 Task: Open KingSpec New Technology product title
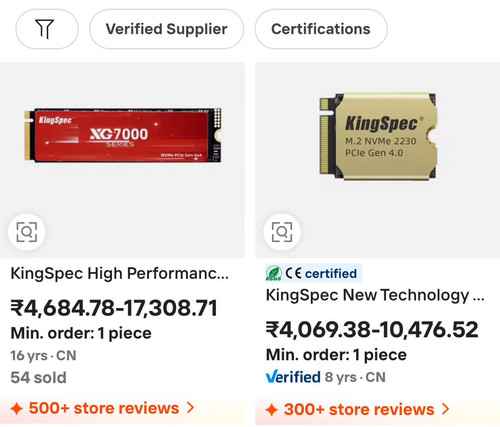click(375, 295)
